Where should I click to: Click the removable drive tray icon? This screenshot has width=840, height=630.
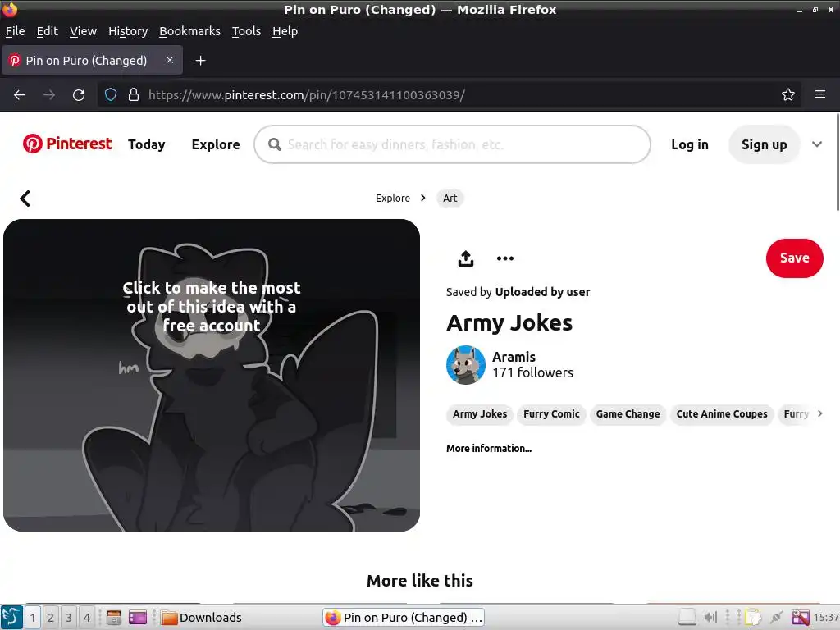pyautogui.click(x=687, y=618)
